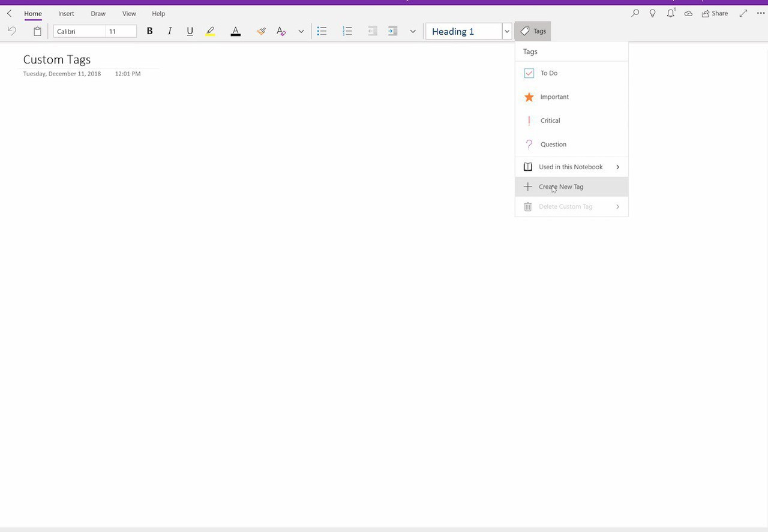Expand more paragraph options chevron

[413, 31]
